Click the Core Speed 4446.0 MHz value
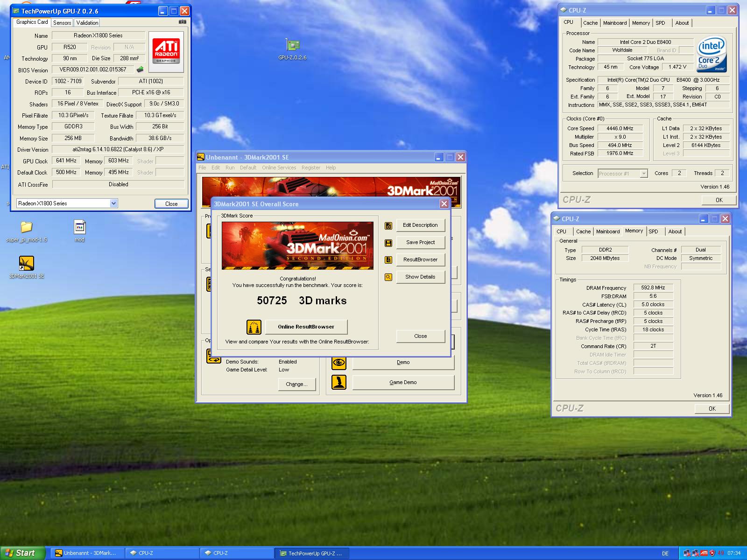The width and height of the screenshot is (747, 560). click(620, 128)
